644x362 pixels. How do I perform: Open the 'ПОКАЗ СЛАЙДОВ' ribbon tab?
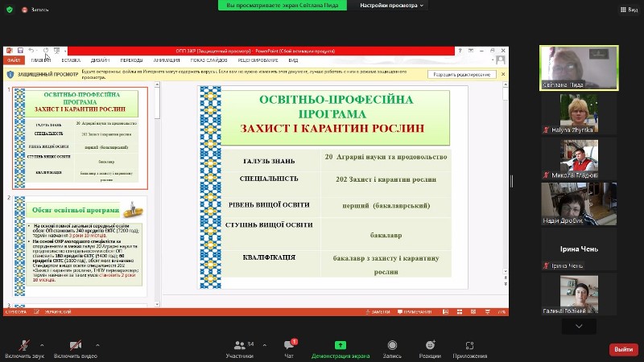[208, 60]
